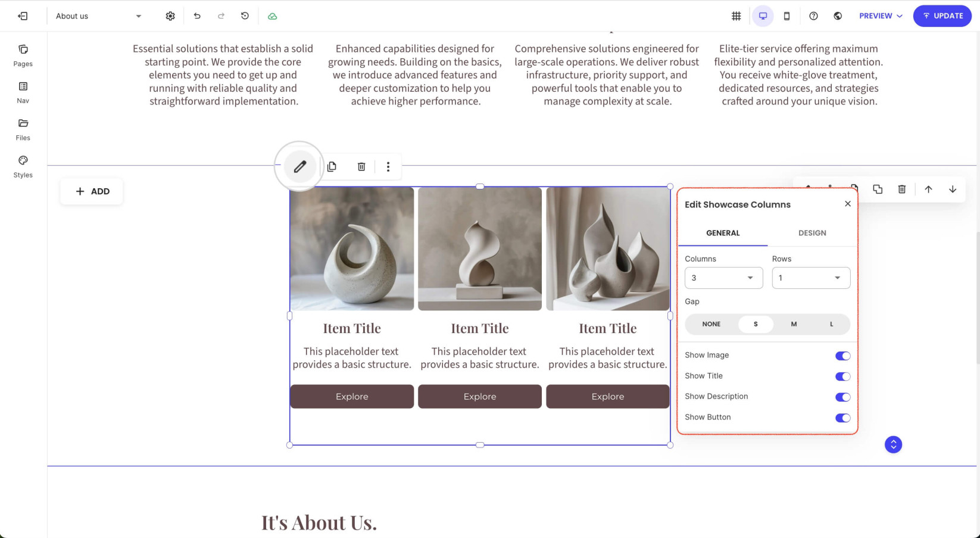980x538 pixels.
Task: Select the three vases sculpture image
Action: [608, 249]
